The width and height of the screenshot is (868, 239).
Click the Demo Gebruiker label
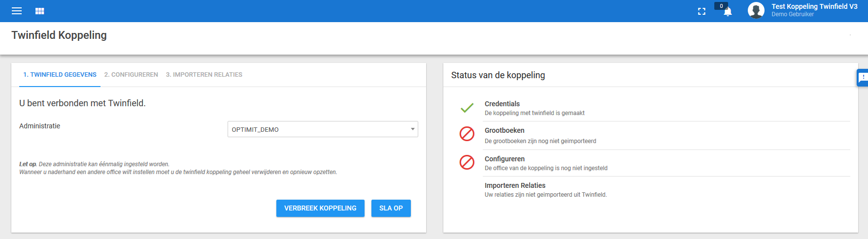pyautogui.click(x=793, y=14)
